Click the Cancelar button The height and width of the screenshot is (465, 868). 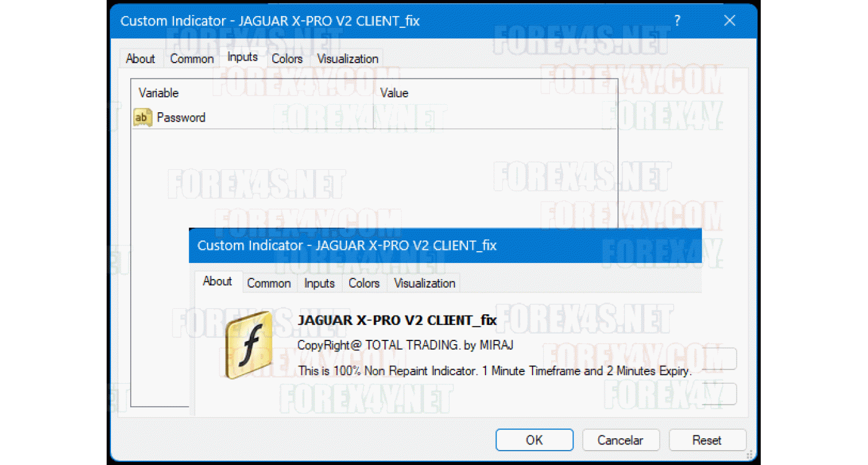pyautogui.click(x=620, y=440)
